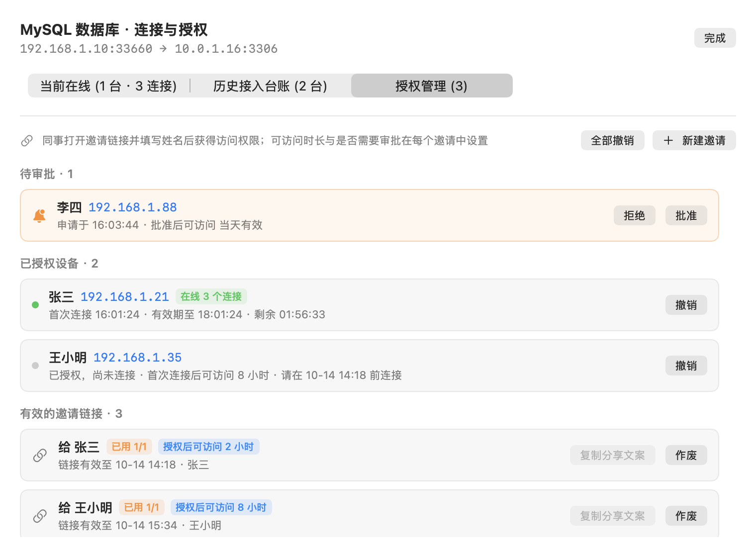This screenshot has width=756, height=557.
Task: Copy share text for 给 王小明 invite
Action: point(612,516)
